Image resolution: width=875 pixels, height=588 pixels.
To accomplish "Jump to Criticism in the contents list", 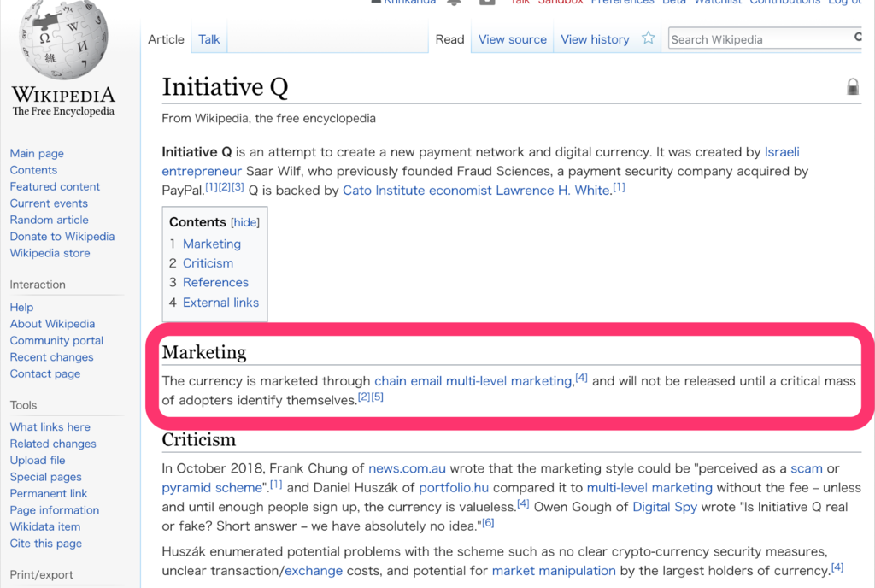I will coord(208,263).
